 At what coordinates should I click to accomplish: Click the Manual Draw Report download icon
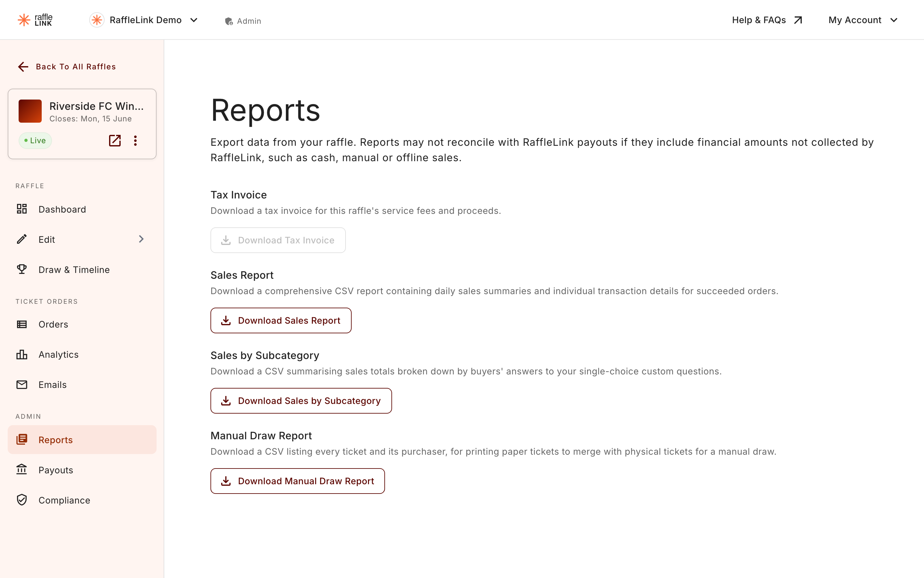click(x=226, y=481)
